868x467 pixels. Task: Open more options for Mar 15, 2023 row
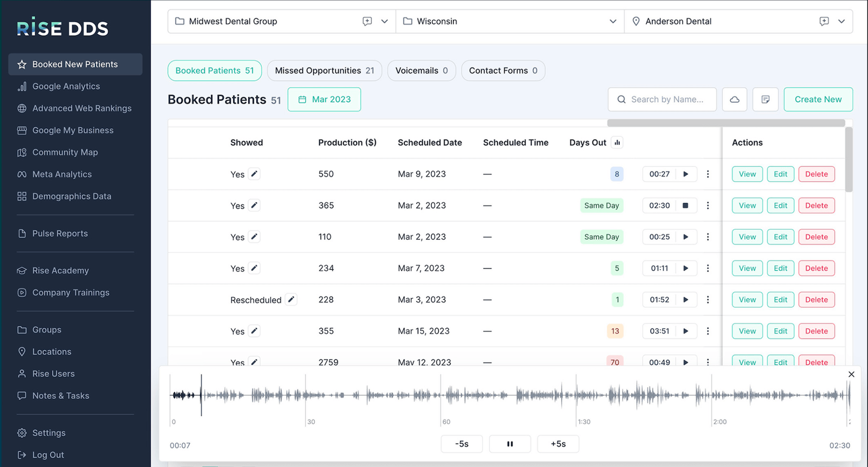(x=708, y=331)
